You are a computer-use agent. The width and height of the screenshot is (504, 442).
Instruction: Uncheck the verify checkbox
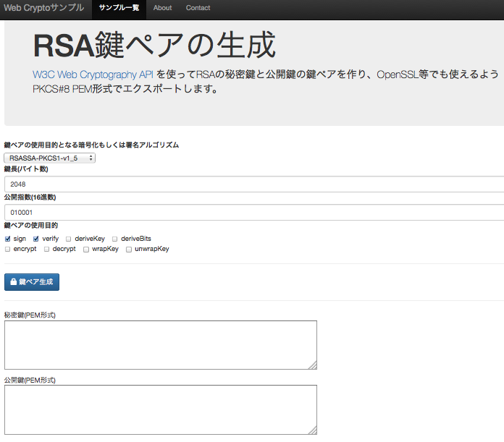click(36, 239)
